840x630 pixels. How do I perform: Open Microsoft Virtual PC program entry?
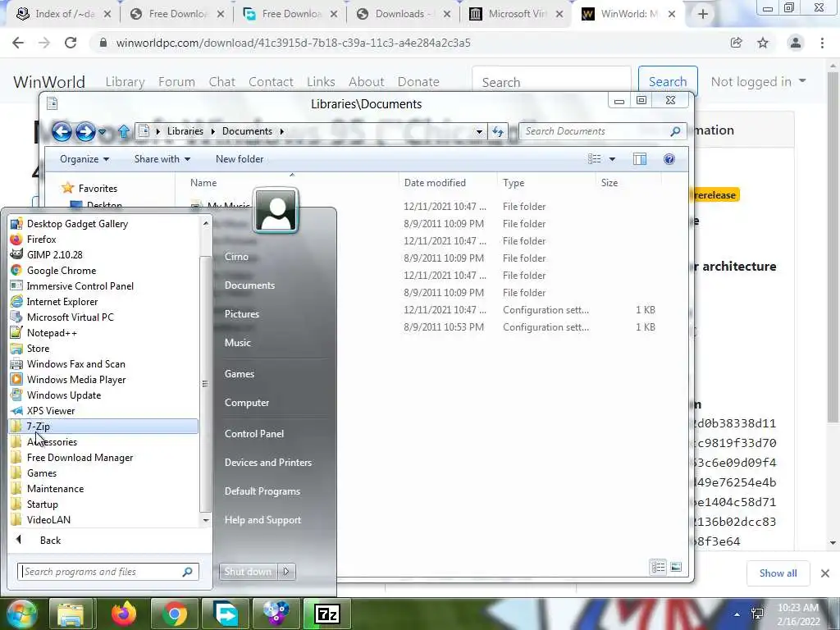pyautogui.click(x=71, y=317)
